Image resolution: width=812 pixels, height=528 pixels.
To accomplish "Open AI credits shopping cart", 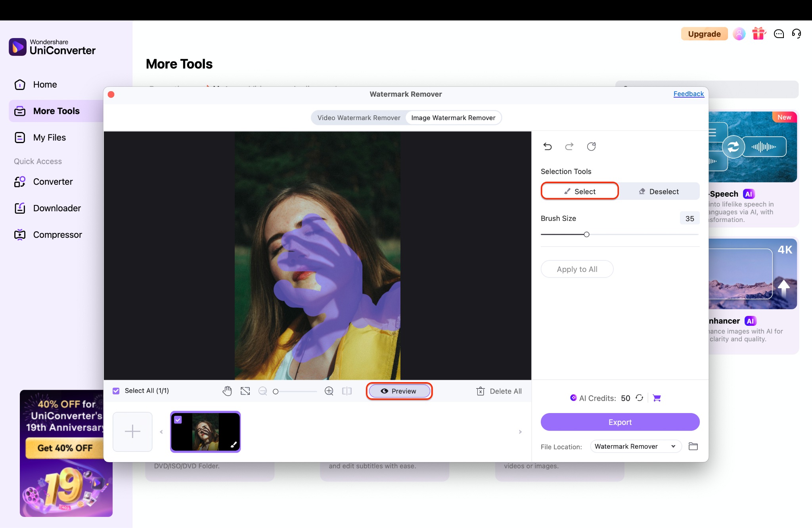I will point(657,398).
